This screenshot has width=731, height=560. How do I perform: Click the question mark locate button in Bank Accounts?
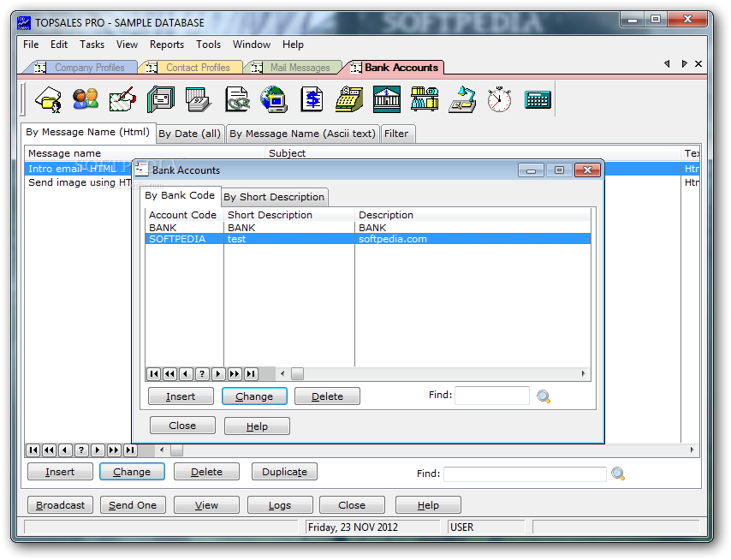pos(202,374)
